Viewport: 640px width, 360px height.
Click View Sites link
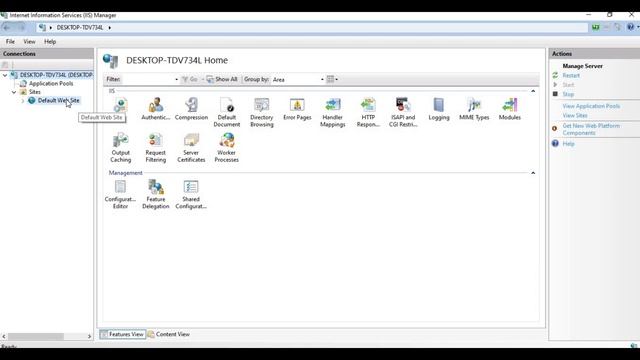[x=575, y=116]
